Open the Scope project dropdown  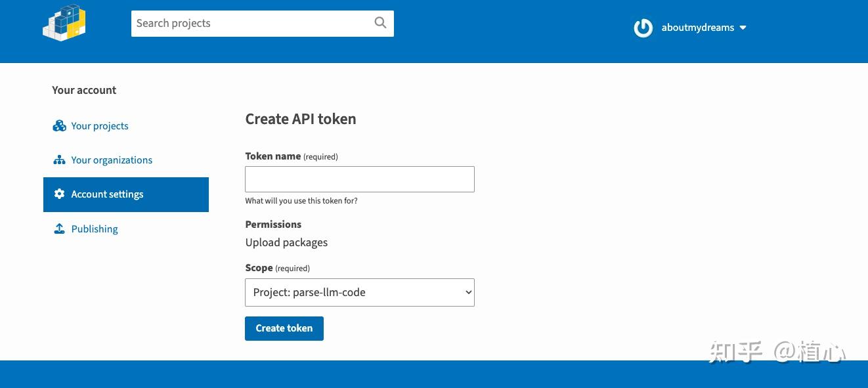359,293
